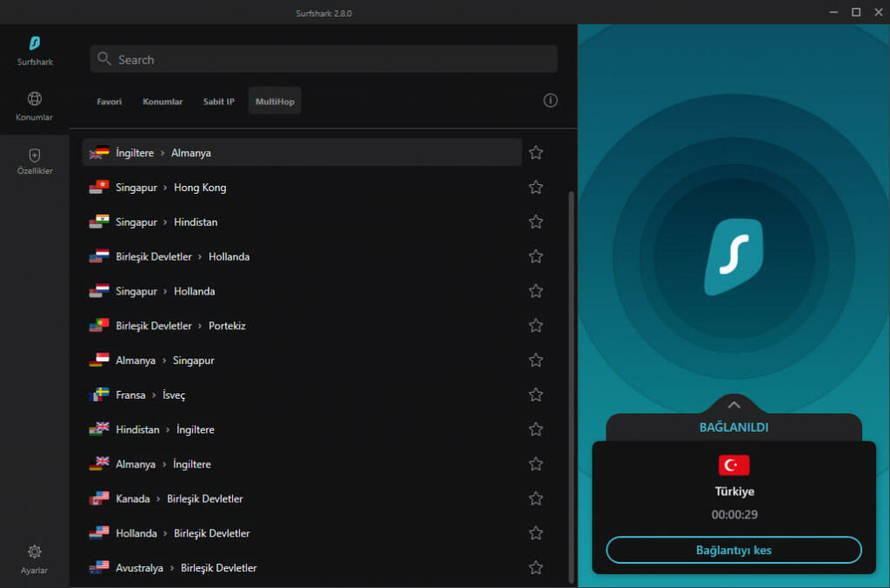
Task: Open the Surfshark home sidebar icon
Action: point(35,50)
